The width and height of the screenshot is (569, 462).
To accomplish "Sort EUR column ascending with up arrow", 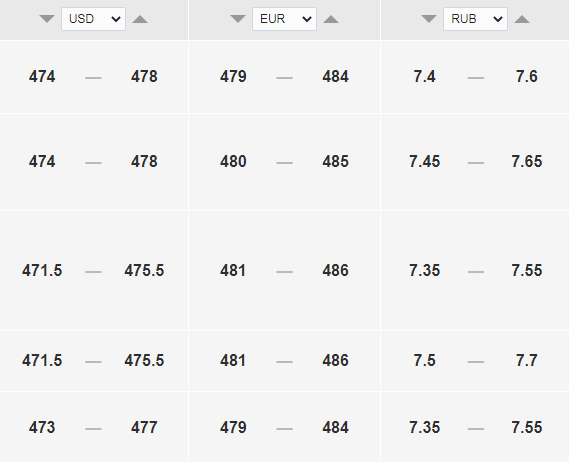I will tap(331, 19).
